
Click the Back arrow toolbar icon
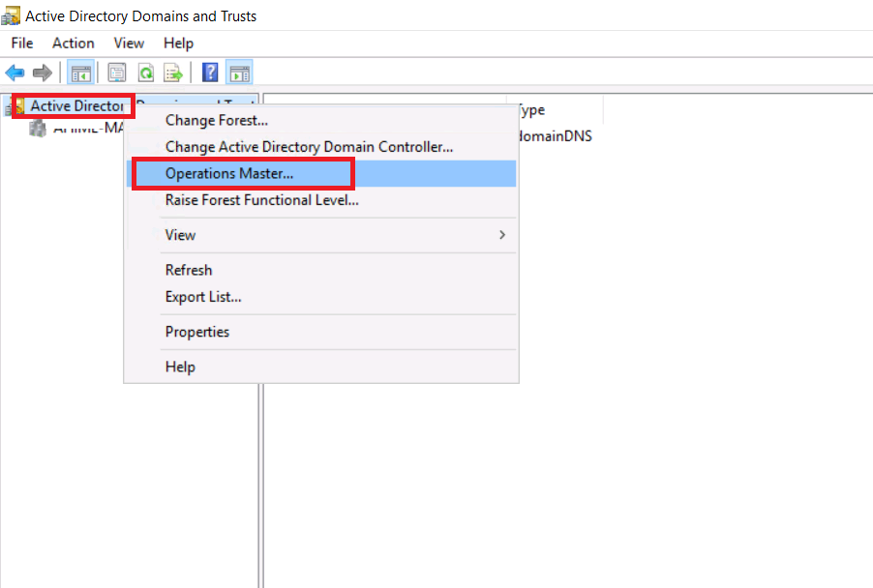tap(15, 73)
